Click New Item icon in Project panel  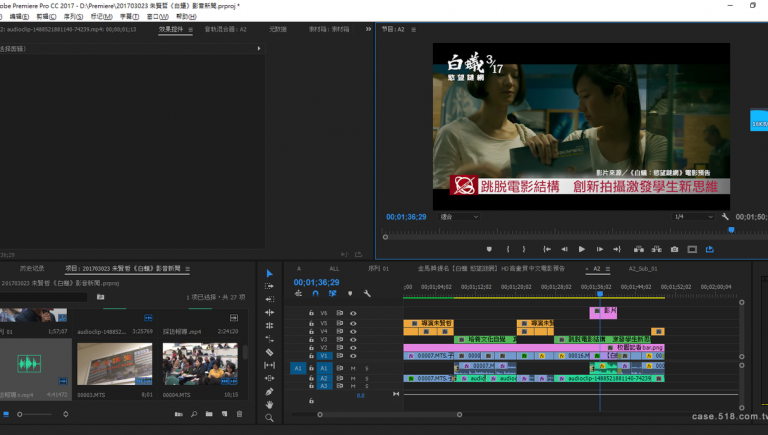(x=224, y=414)
